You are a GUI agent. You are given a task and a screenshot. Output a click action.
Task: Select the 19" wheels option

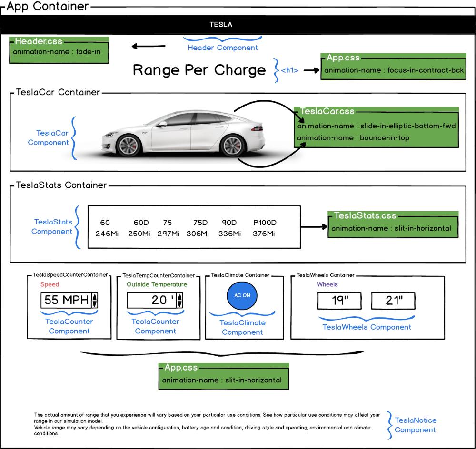pyautogui.click(x=339, y=301)
